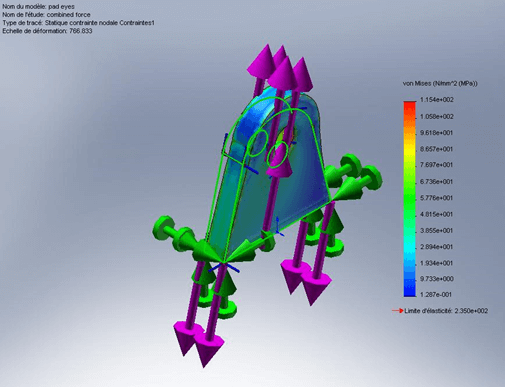Click the Echelle de déformation annotation
Viewport: 505px width, 387px height.
(47, 31)
